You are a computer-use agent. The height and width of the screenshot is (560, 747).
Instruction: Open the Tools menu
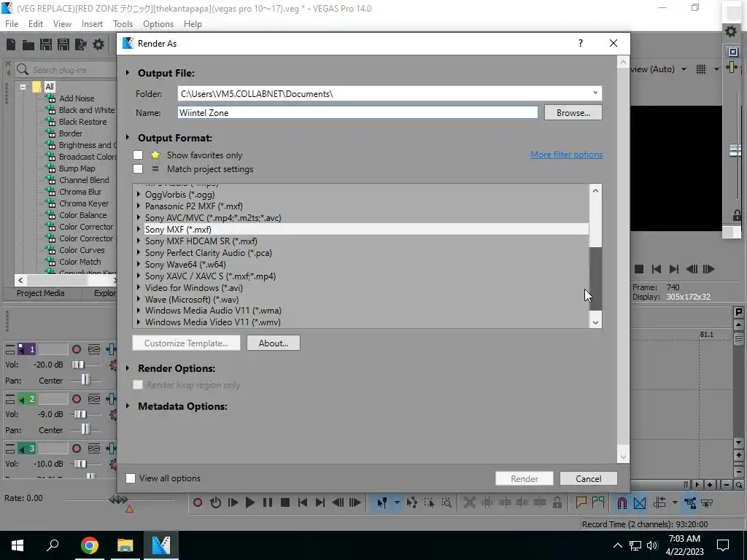[123, 24]
